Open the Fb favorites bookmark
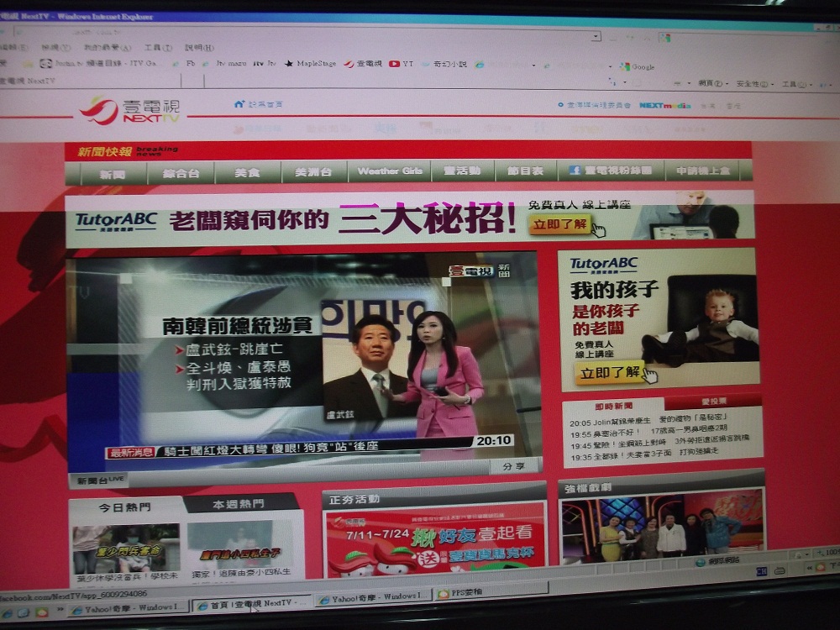 tap(185, 63)
